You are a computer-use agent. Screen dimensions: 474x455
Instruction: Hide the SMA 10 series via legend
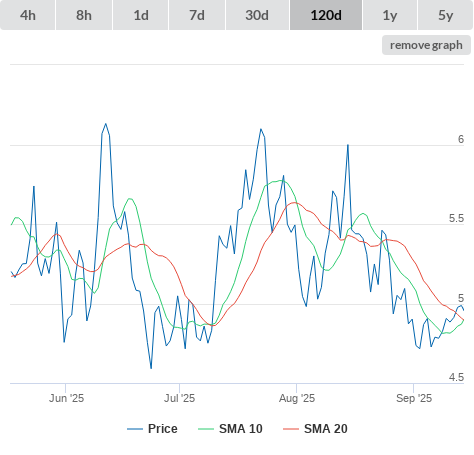tap(241, 429)
